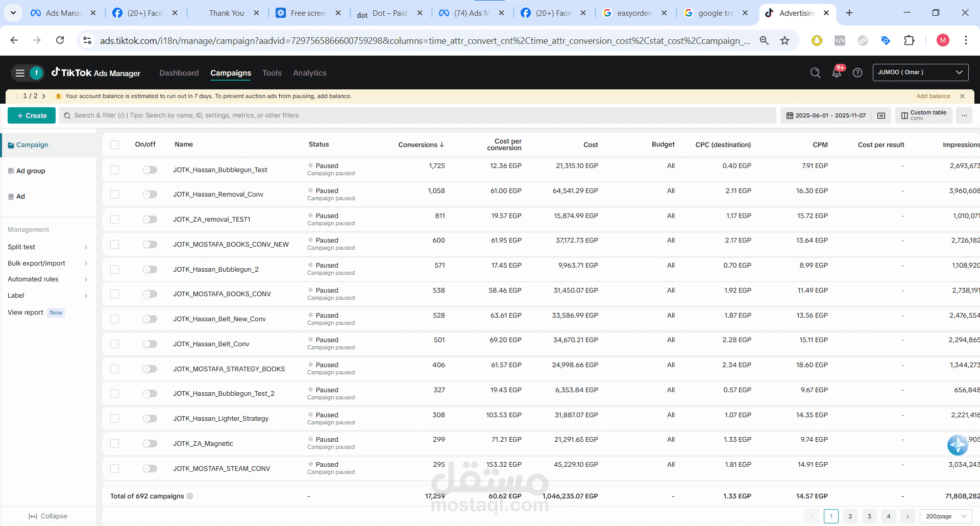
Task: Click the browser address bar URL
Action: coord(425,41)
